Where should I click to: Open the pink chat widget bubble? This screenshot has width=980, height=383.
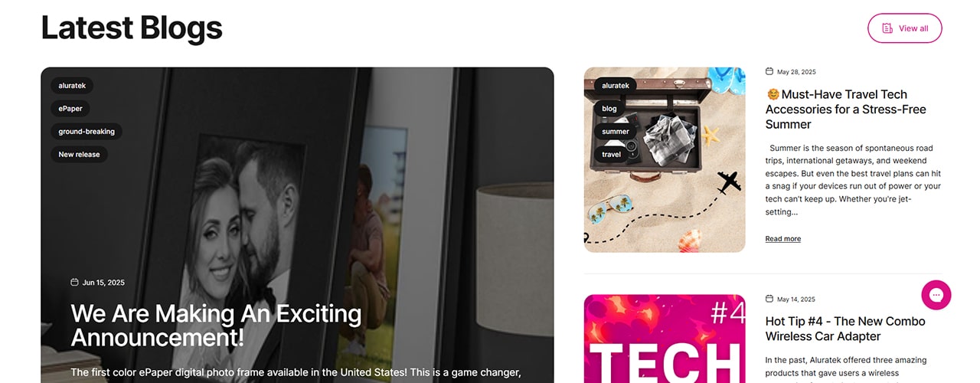tap(936, 295)
